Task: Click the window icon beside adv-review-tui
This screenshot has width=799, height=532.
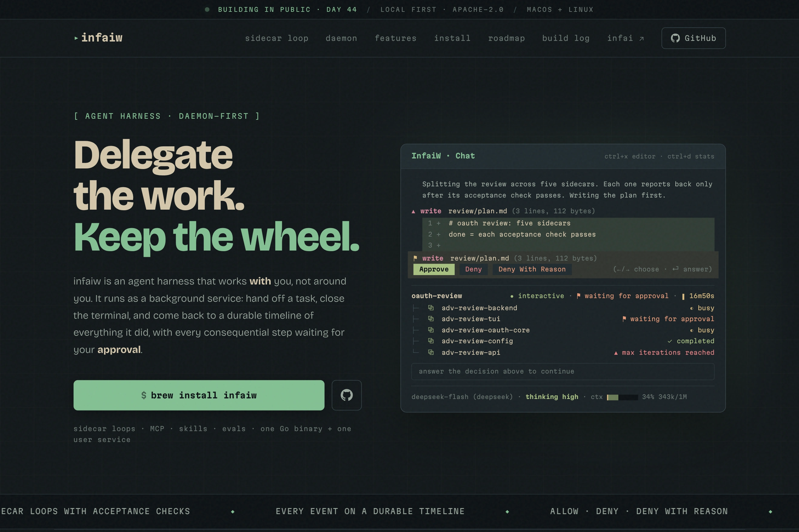Action: coord(431,319)
